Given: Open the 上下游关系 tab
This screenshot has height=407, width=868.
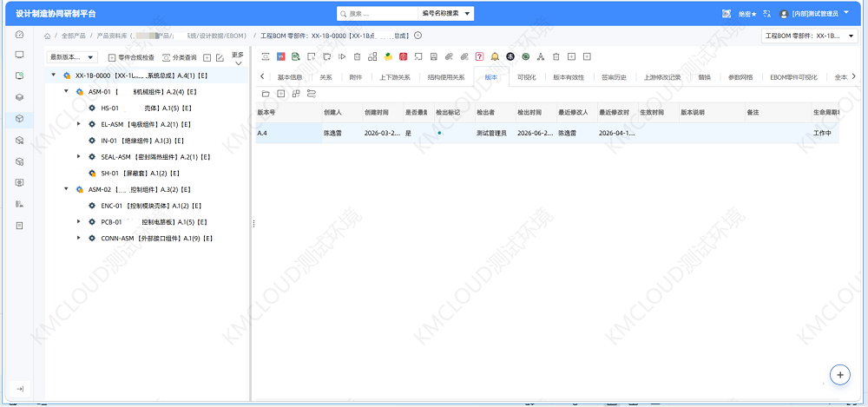Looking at the screenshot, I should pyautogui.click(x=395, y=77).
